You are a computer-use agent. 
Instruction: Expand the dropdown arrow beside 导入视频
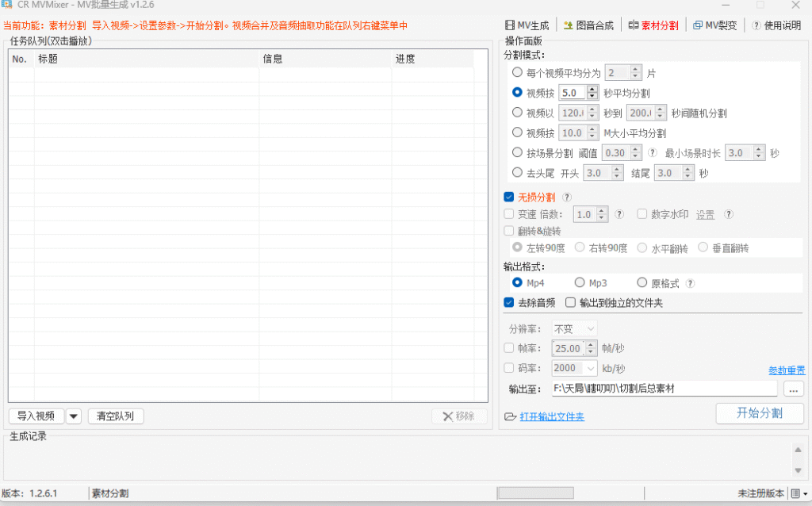(73, 416)
